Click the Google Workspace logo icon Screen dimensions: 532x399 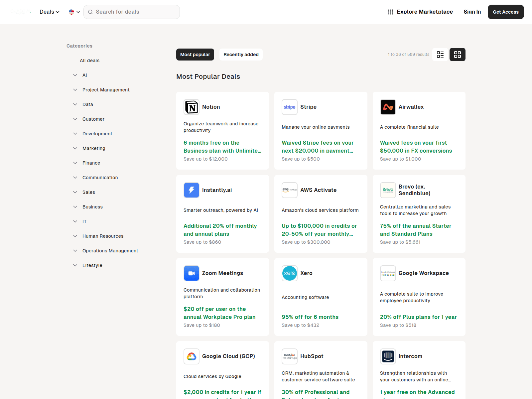pos(388,273)
